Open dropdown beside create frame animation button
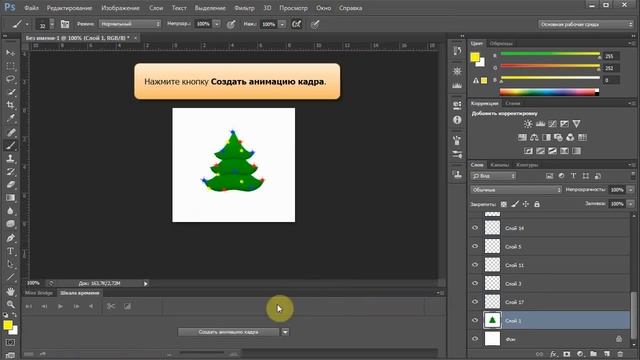640x360 pixels. pos(285,332)
